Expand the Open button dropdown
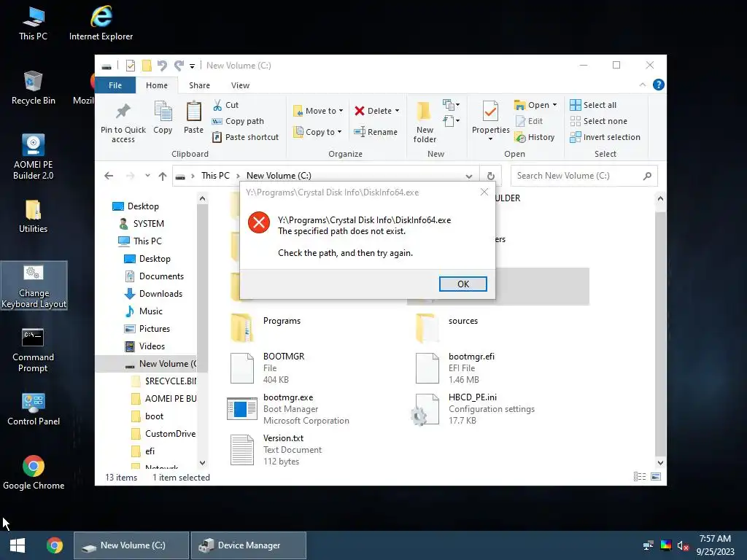 point(554,105)
